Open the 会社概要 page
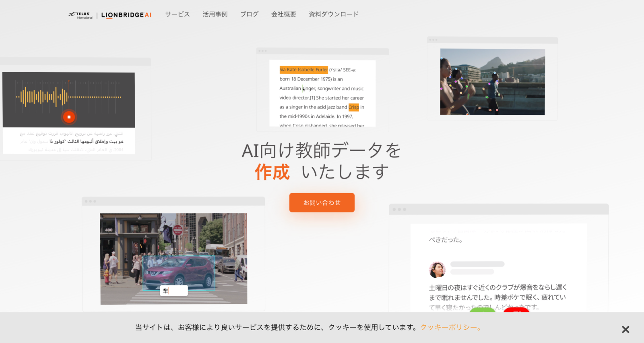This screenshot has width=644, height=343. click(x=283, y=14)
